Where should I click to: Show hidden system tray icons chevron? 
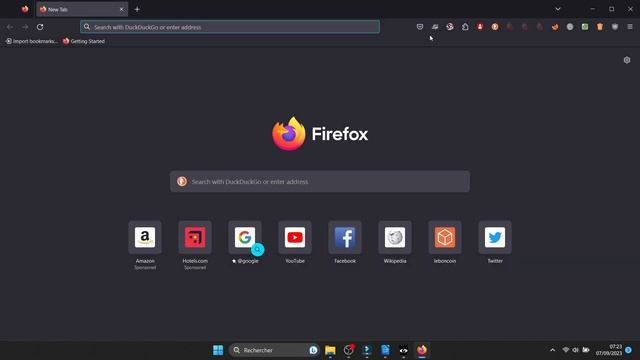point(552,350)
